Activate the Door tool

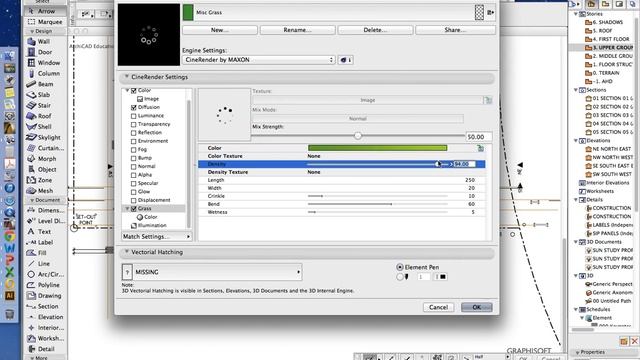(x=44, y=52)
